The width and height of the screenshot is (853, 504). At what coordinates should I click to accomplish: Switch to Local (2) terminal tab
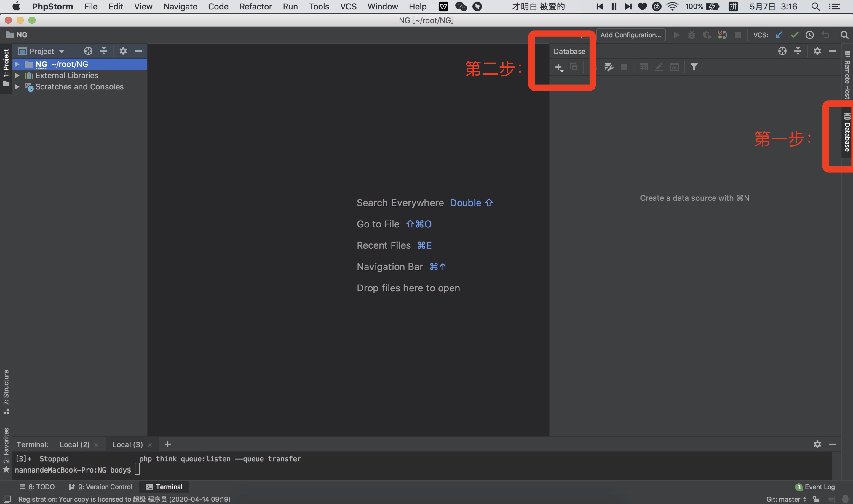tap(74, 444)
